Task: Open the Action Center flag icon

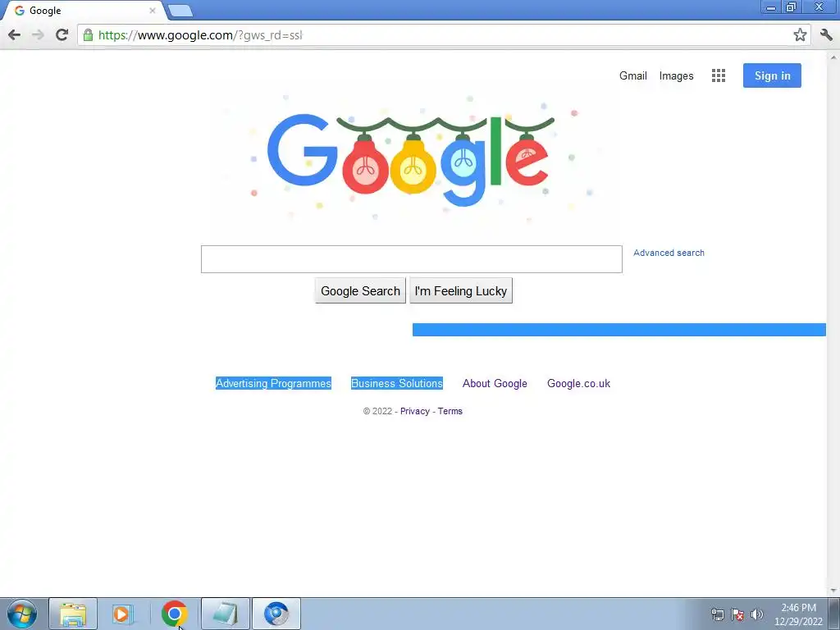Action: click(x=737, y=614)
